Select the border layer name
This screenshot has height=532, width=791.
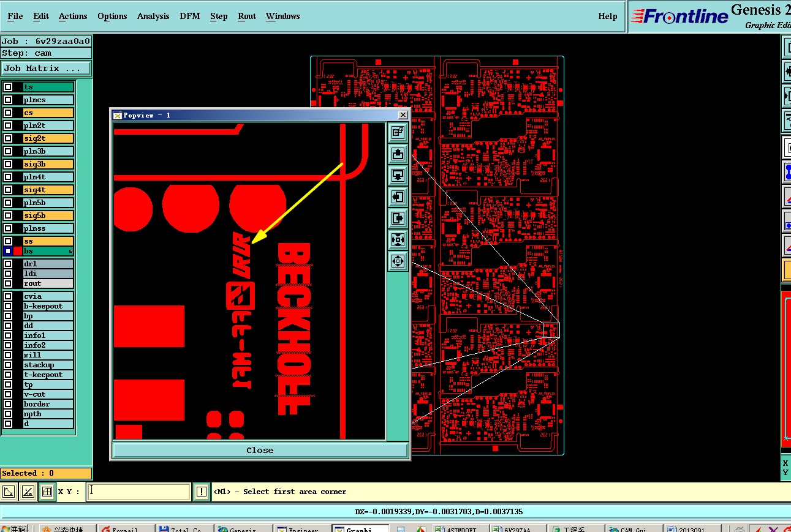point(48,404)
